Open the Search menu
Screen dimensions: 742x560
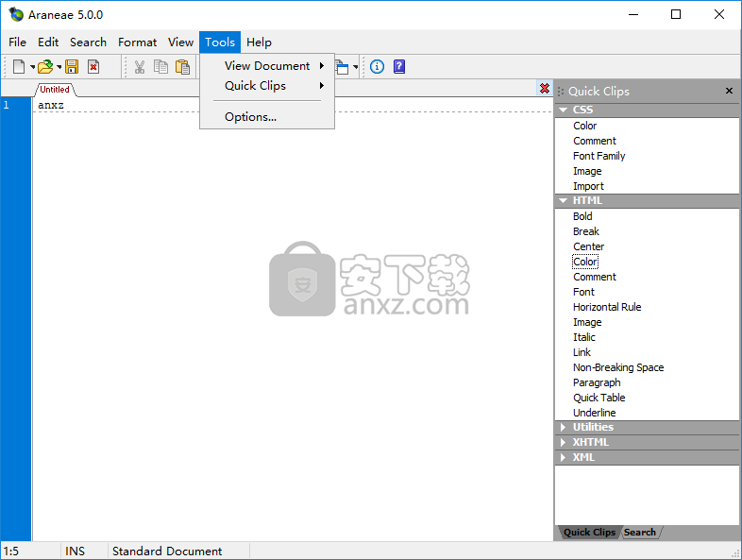coord(88,42)
